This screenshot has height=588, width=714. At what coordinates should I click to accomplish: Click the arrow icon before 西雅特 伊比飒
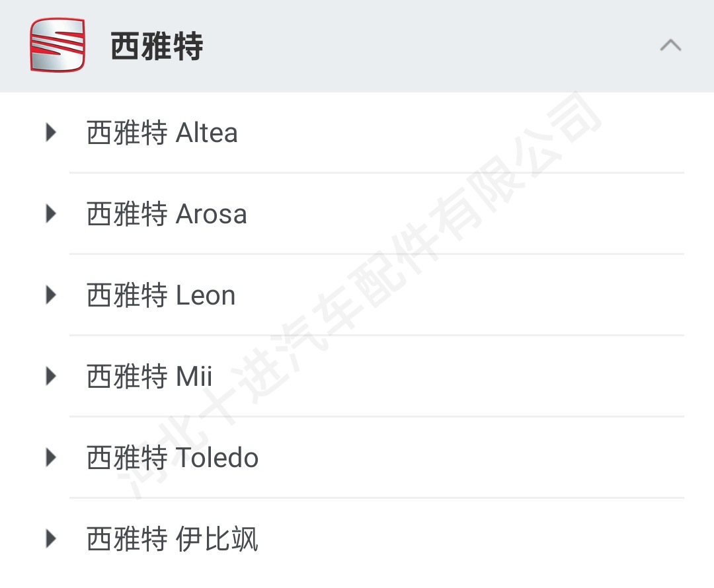pyautogui.click(x=51, y=539)
